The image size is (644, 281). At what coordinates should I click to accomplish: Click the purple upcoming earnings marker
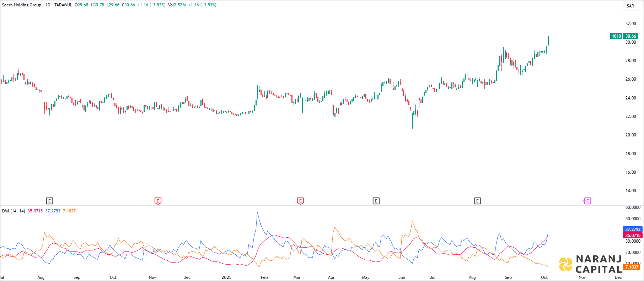587,201
